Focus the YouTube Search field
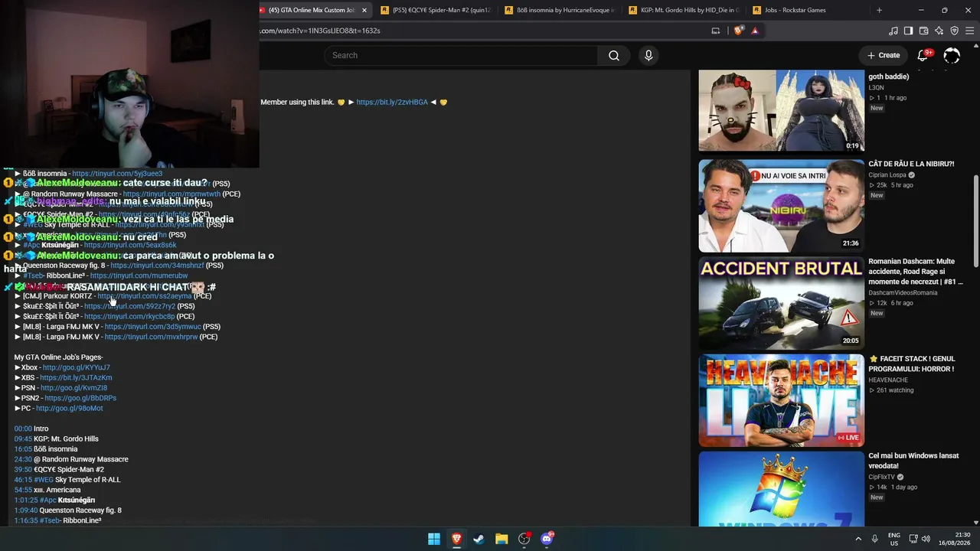The width and height of the screenshot is (980, 551). coord(461,55)
